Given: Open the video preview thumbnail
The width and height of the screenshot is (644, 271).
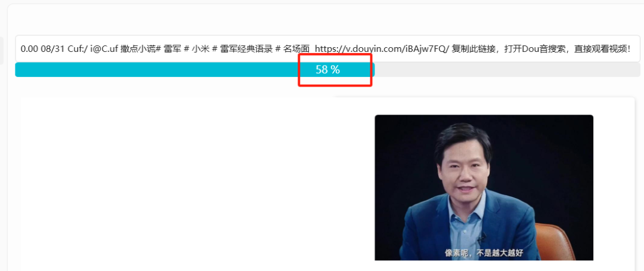Looking at the screenshot, I should tap(484, 187).
